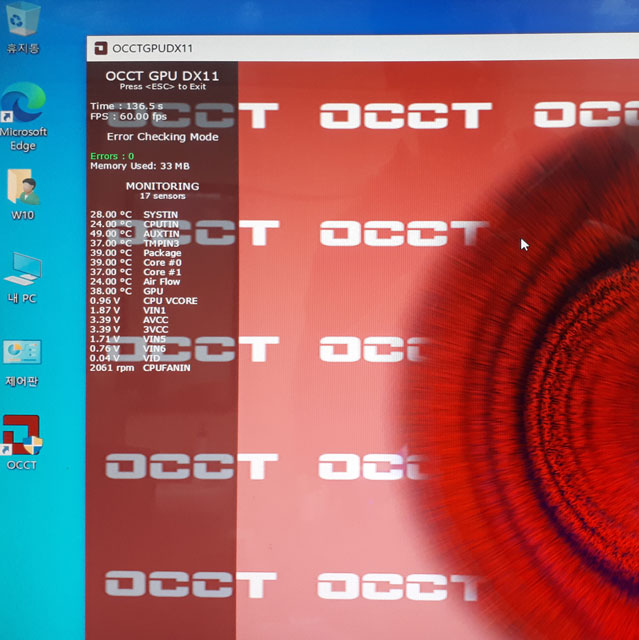Open the Recycle Bin desktop icon
Screen dimensions: 639x640
coord(22,29)
